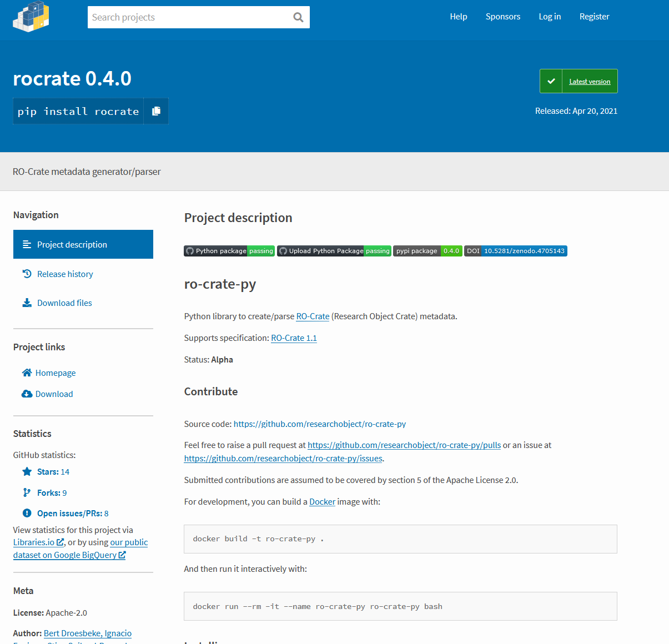Click the 'Status: Alpha' text
The width and height of the screenshot is (669, 644).
209,359
